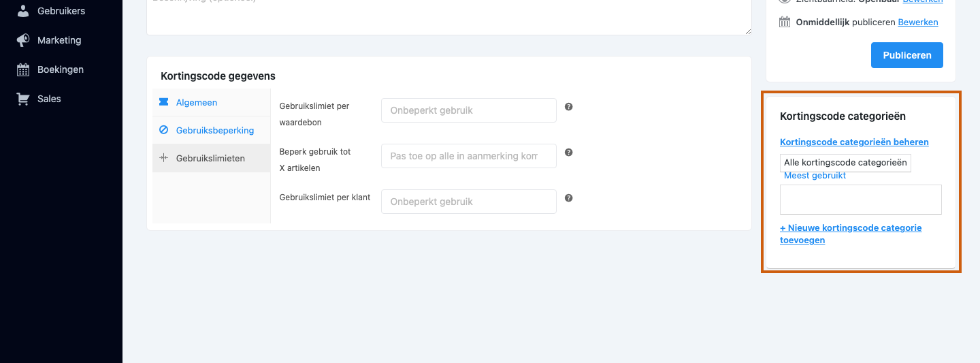Click the Boekingen calendar icon
The width and height of the screenshot is (980, 363).
pos(23,69)
